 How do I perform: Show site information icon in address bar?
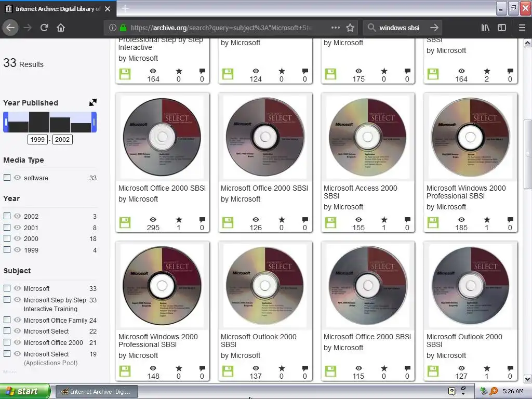[113, 28]
